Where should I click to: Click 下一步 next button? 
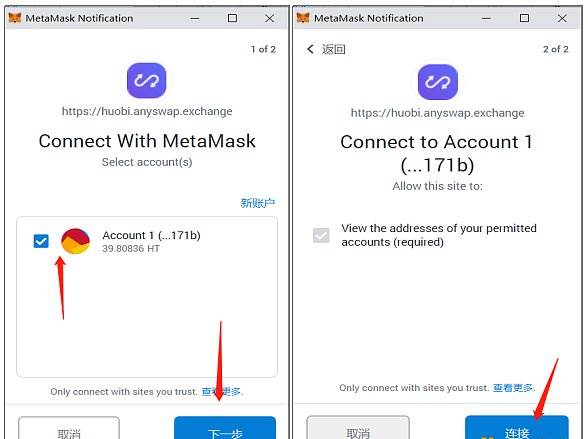(x=225, y=428)
